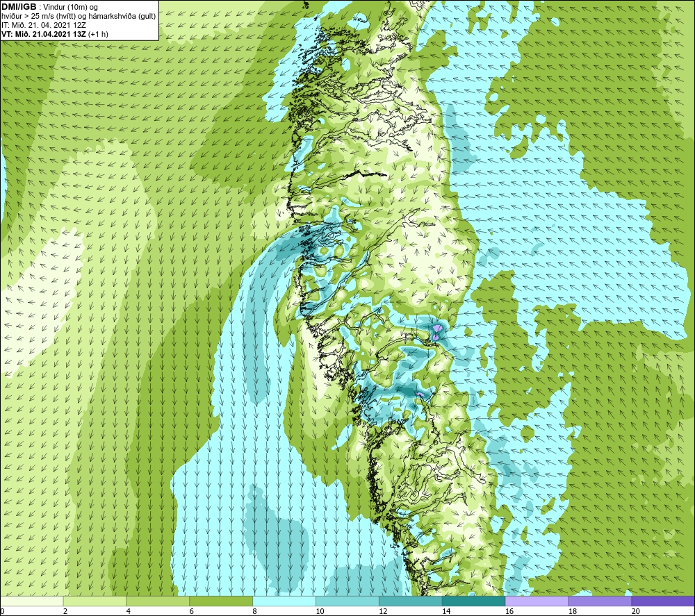Click the legend scale label 10
Image resolution: width=695 pixels, height=616 pixels.
(x=320, y=611)
